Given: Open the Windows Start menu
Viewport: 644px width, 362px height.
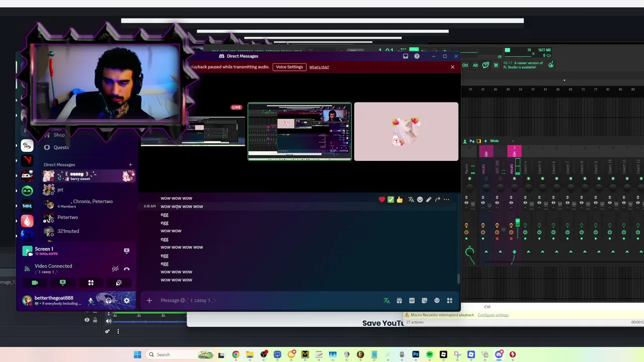Looking at the screenshot, I should 137,354.
